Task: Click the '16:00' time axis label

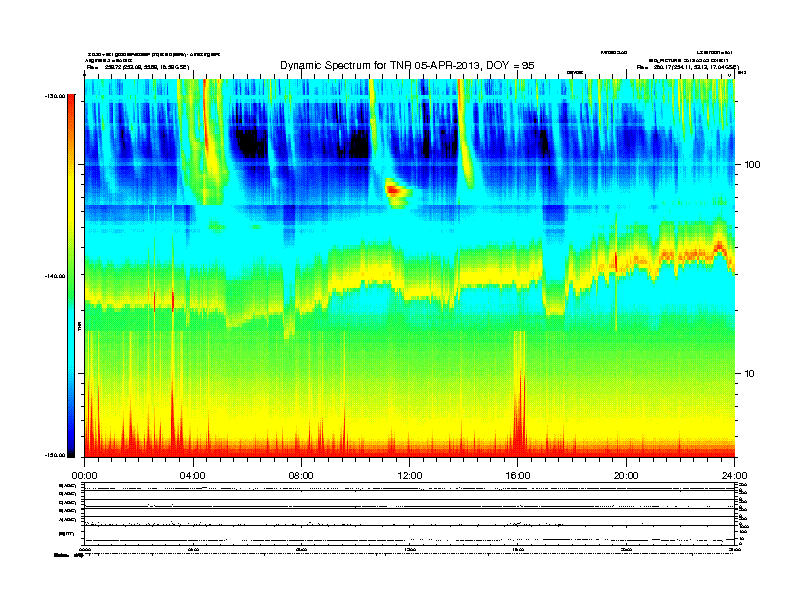Action: (518, 476)
